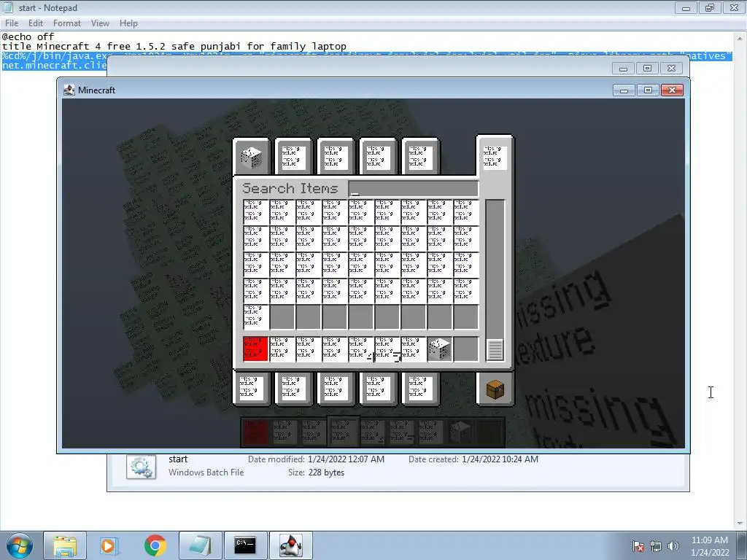Click the highlighted 'net.minecraft.clie' text in Notepad
Viewport: 747px width, 560px height.
[54, 65]
